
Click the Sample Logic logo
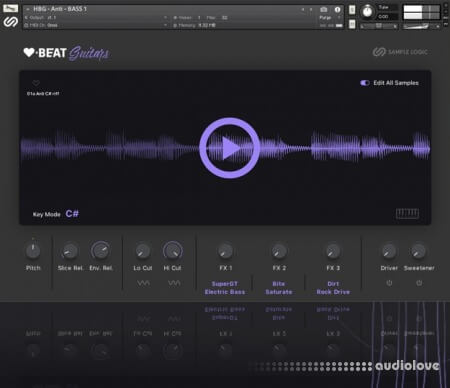(400, 52)
